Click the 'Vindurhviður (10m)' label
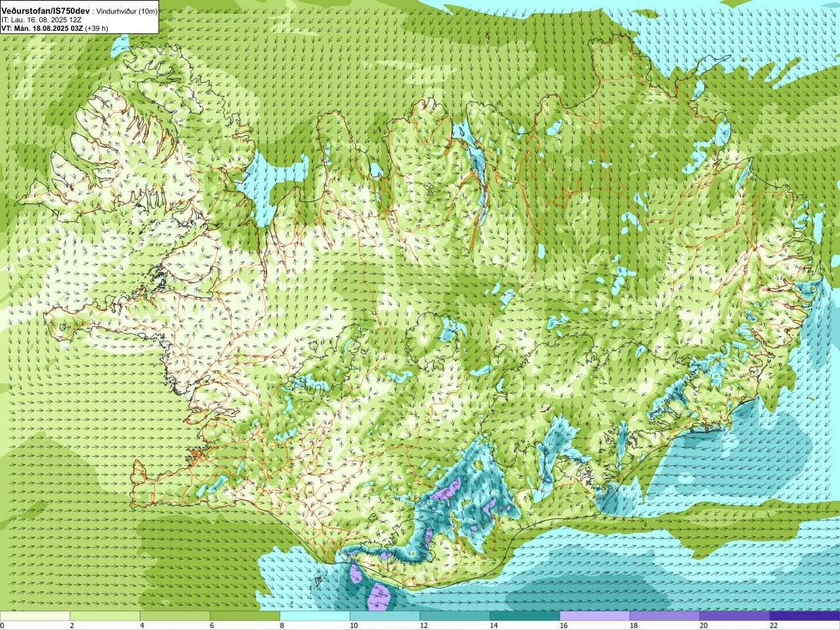Image resolution: width=840 pixels, height=630 pixels. (127, 11)
